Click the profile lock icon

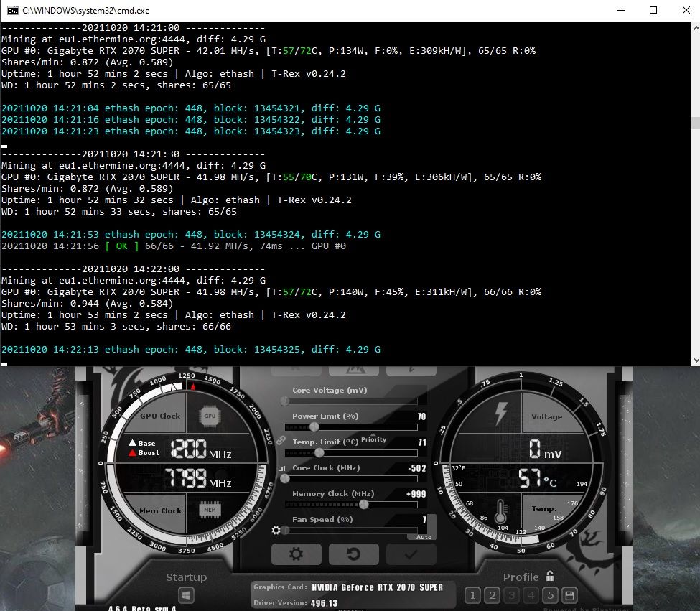pos(550,577)
